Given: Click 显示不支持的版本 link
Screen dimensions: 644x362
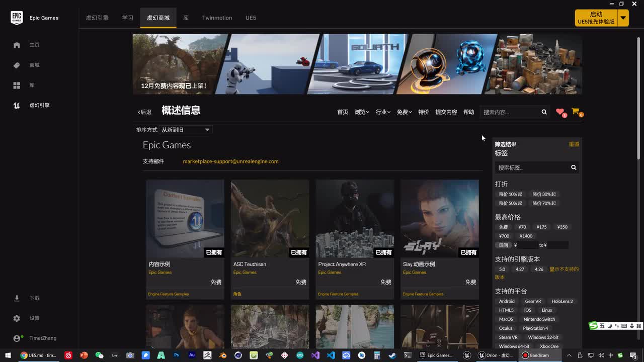Looking at the screenshot, I should click(537, 273).
